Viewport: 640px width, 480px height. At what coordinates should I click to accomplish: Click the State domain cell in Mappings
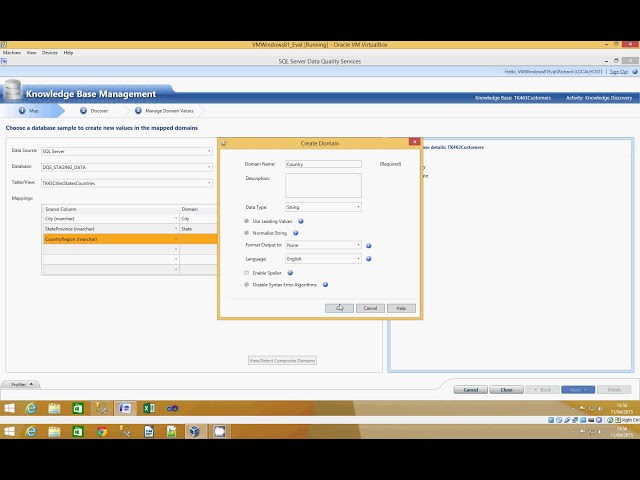pyautogui.click(x=198, y=229)
